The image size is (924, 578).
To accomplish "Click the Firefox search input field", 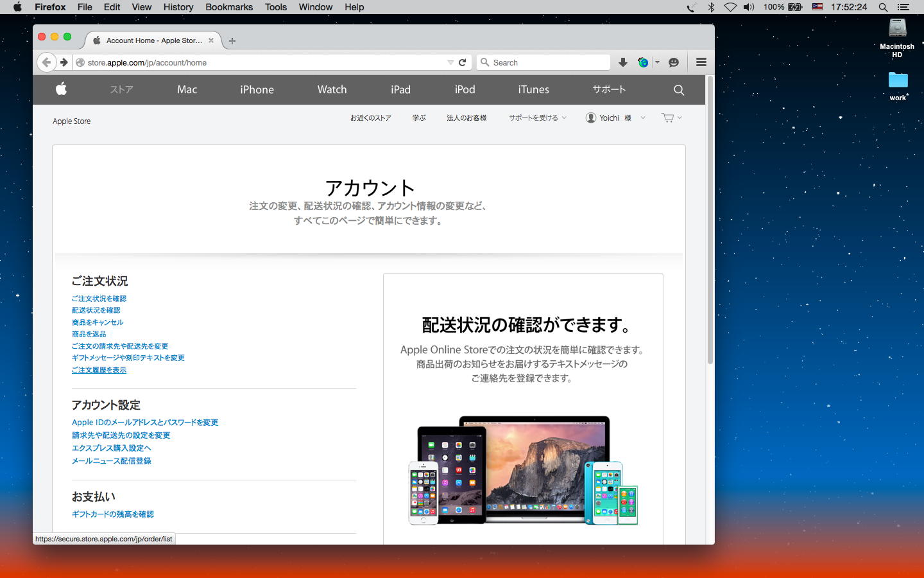I will [x=543, y=62].
